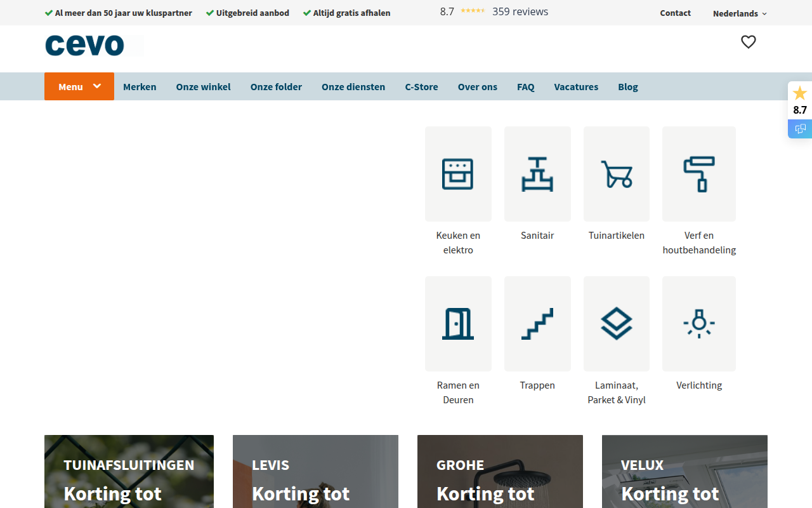The width and height of the screenshot is (812, 508).
Task: Open the Keuken en elektro oven icon
Action: point(458,174)
